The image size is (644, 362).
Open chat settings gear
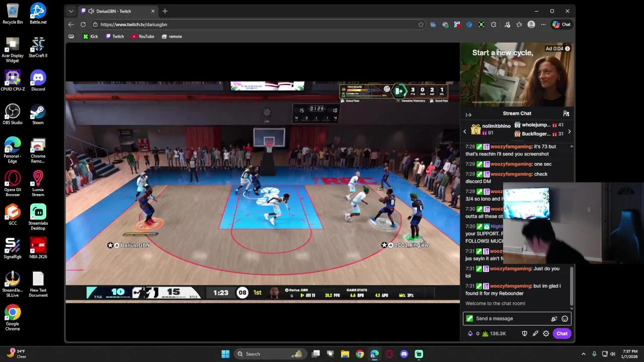pyautogui.click(x=546, y=333)
